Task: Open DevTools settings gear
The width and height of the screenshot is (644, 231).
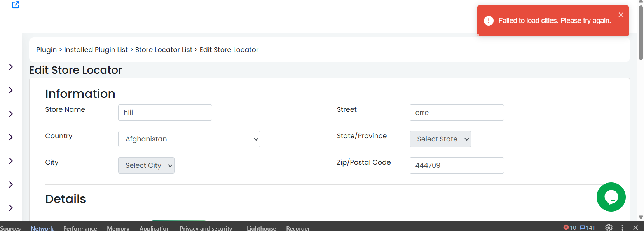Action: point(609,228)
